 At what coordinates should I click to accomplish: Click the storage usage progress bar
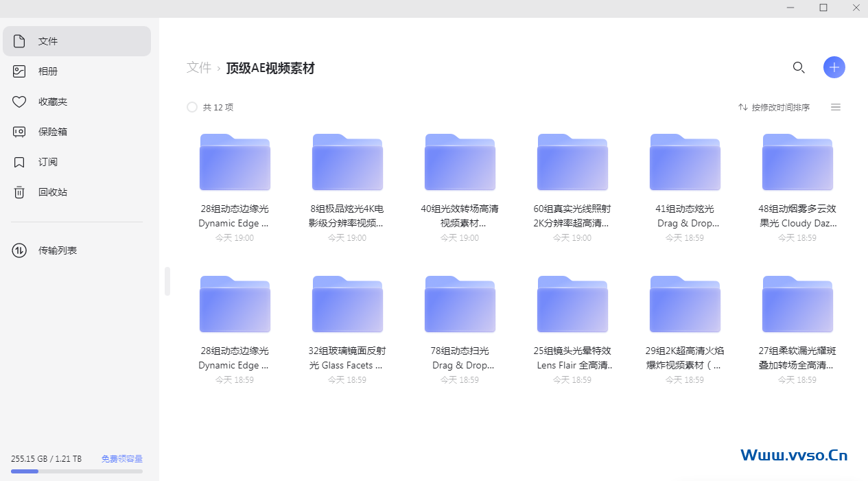coord(77,471)
